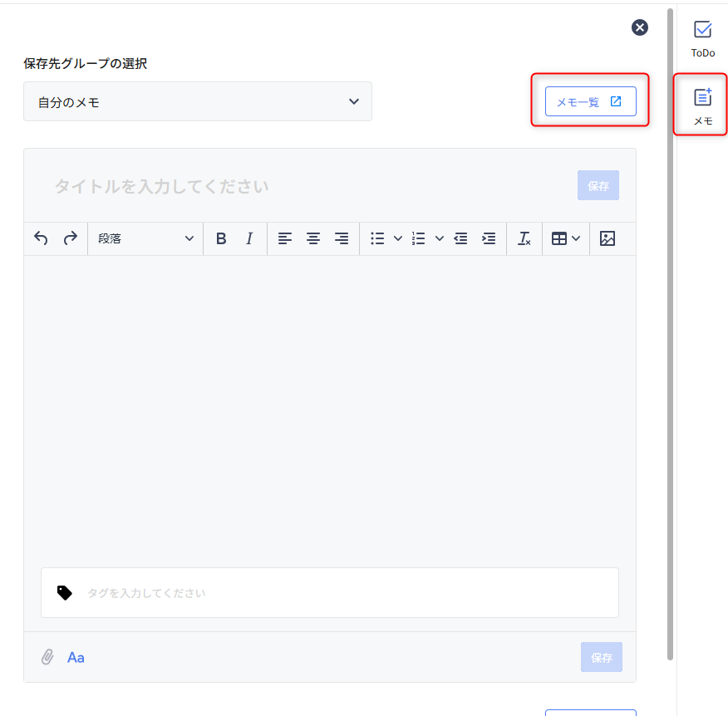Align text to the right
Viewport: 728px width, 716px height.
click(342, 238)
